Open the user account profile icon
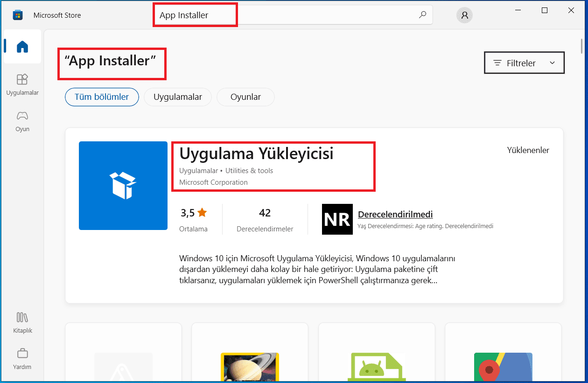Viewport: 588px width, 383px height. point(464,15)
